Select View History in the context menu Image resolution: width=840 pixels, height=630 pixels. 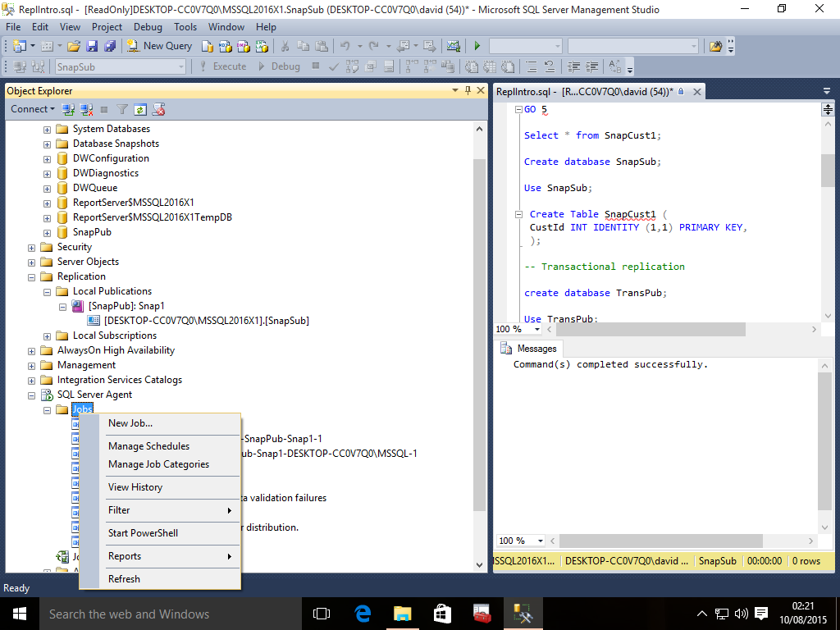(135, 487)
